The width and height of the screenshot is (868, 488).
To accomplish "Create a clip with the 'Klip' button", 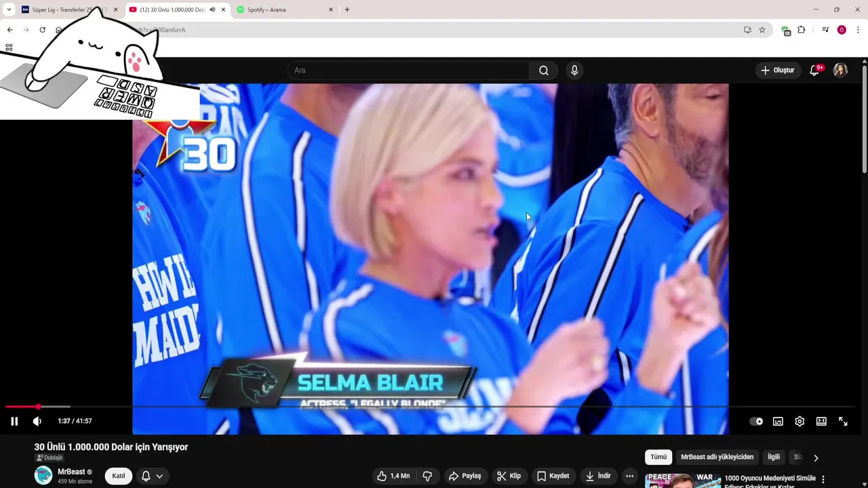I will click(x=509, y=476).
